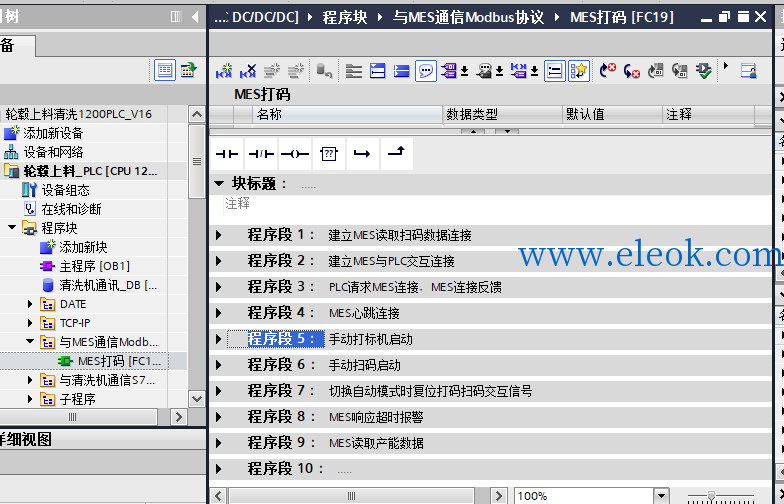Click the show tag information icon
This screenshot has height=504, width=784.
(484, 71)
